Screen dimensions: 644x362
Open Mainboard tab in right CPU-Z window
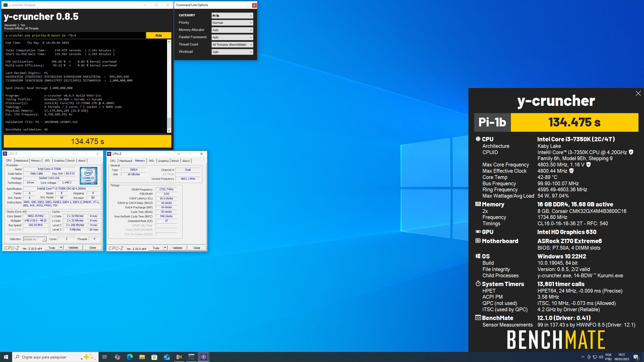tap(126, 161)
